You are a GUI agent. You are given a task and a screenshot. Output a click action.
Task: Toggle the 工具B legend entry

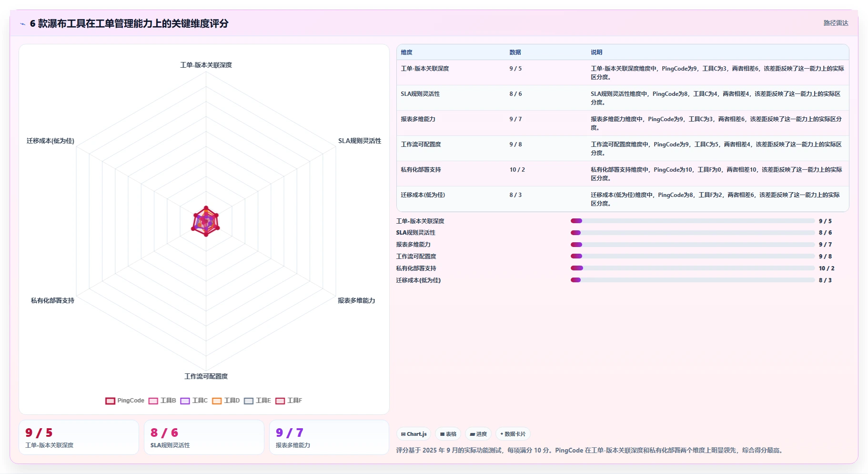coord(162,401)
